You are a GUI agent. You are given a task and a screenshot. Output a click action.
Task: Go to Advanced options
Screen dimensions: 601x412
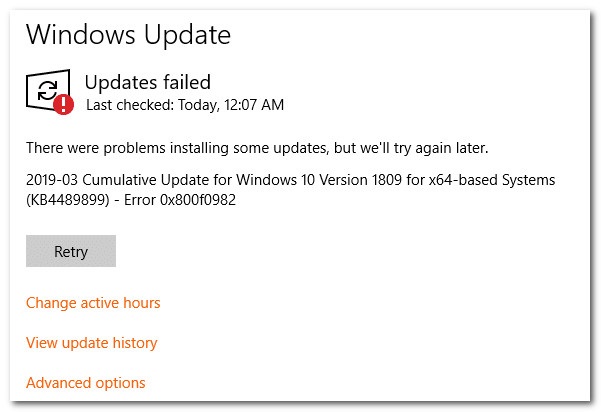[86, 383]
